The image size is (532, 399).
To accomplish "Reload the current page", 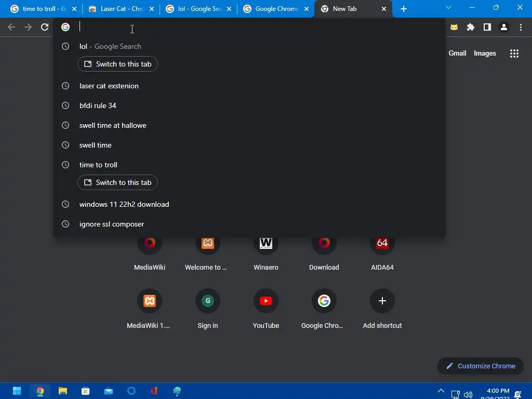I will tap(45, 27).
